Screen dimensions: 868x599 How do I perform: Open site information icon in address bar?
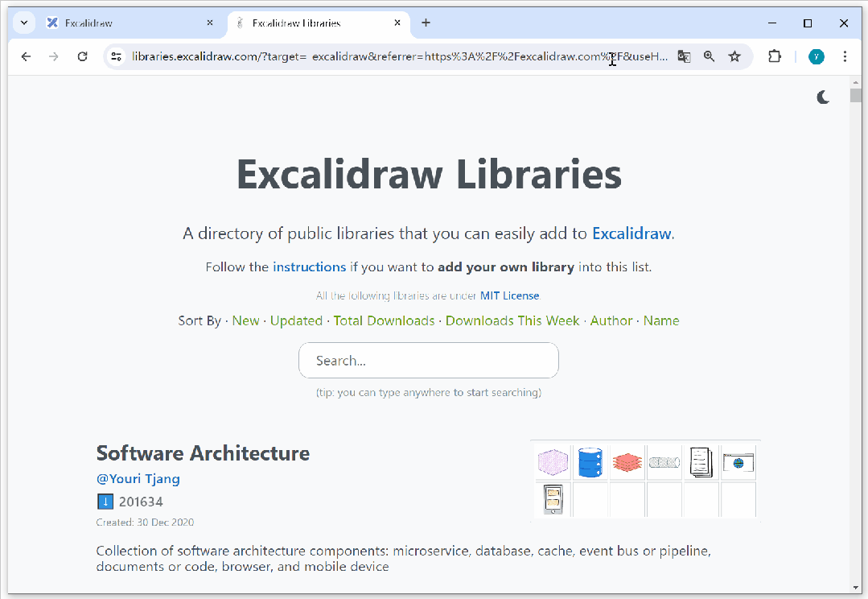[x=117, y=56]
